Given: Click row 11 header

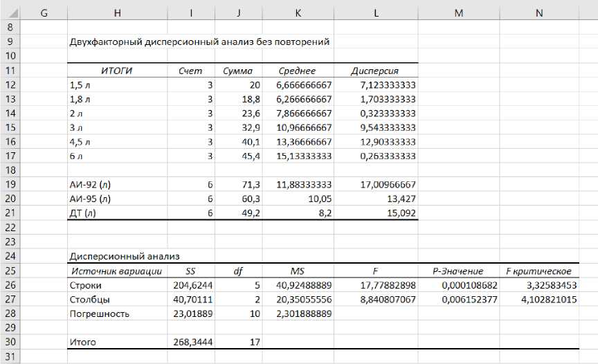Looking at the screenshot, I should [x=10, y=71].
